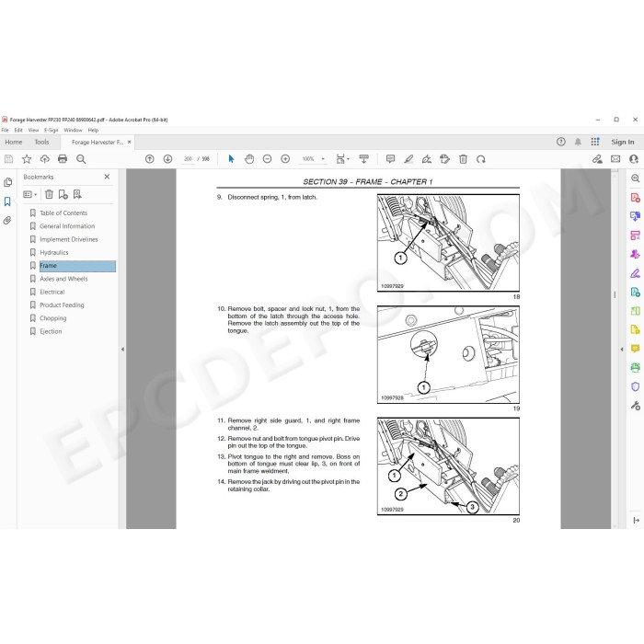644x644 pixels.
Task: Add a new bookmark icon
Action: [x=63, y=194]
